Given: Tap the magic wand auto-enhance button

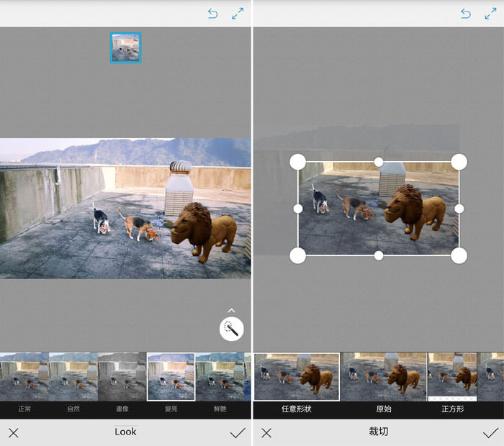Looking at the screenshot, I should pos(231,329).
